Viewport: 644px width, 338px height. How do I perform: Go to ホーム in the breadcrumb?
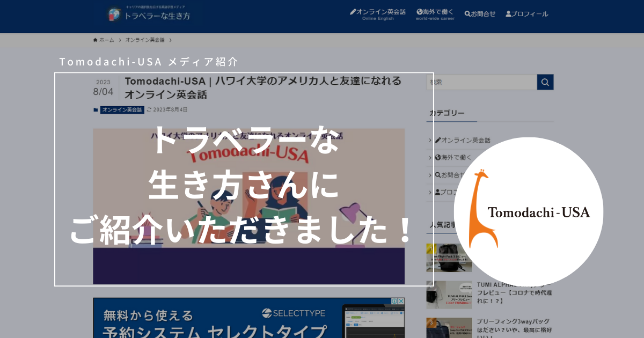[104, 40]
